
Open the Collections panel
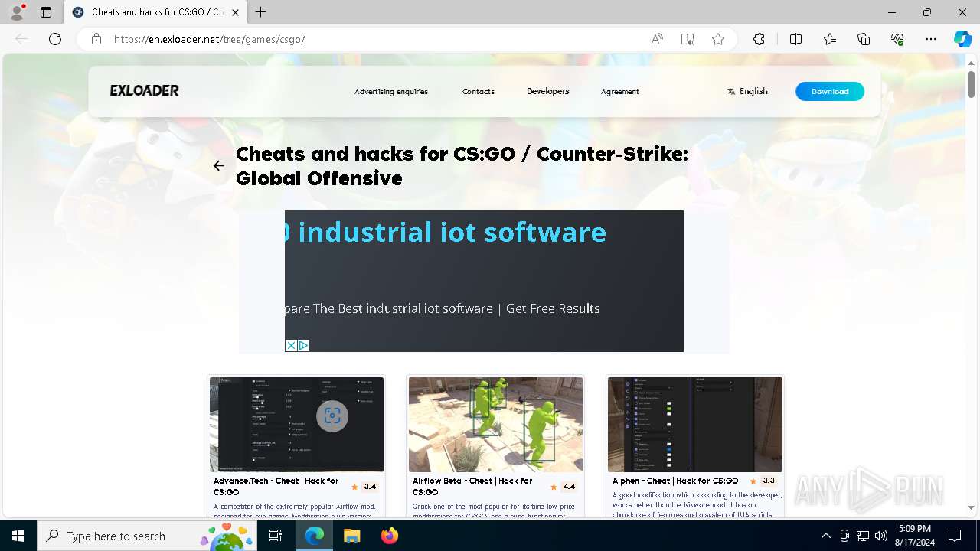click(x=864, y=39)
